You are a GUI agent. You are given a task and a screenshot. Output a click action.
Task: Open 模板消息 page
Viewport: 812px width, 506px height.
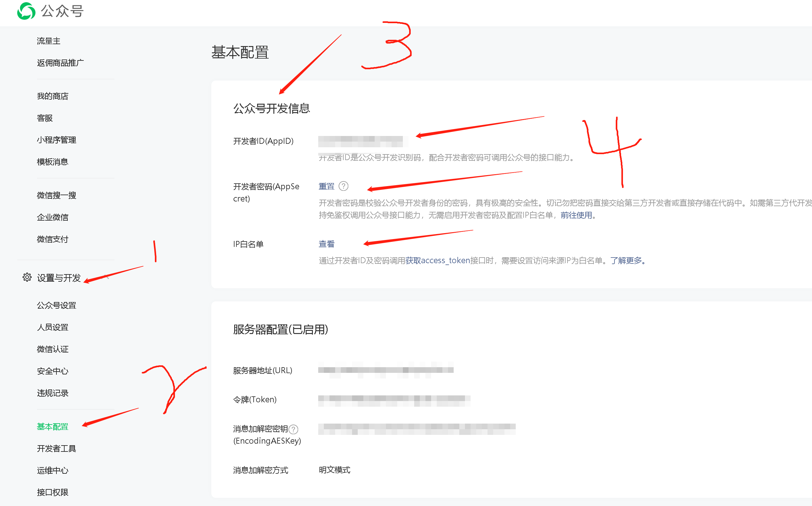point(53,162)
